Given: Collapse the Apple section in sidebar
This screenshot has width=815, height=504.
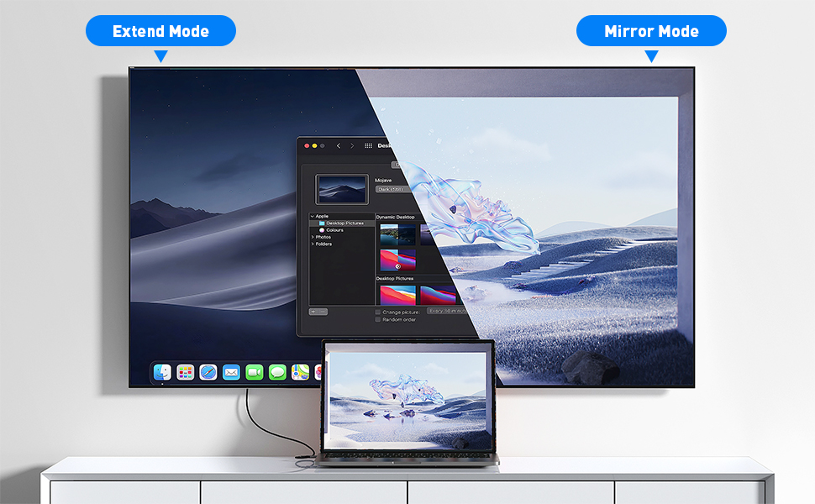Looking at the screenshot, I should [x=313, y=217].
